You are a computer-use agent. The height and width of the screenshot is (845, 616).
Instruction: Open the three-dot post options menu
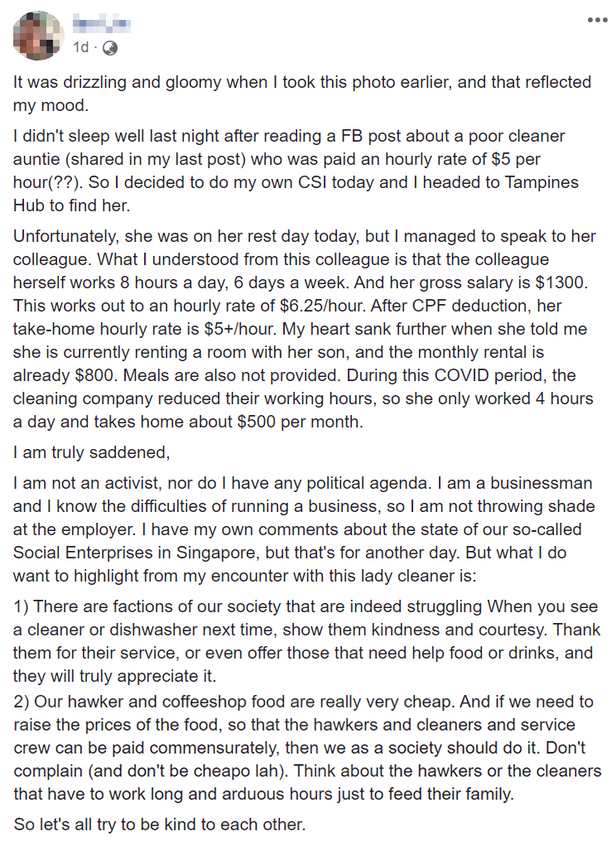point(596,20)
